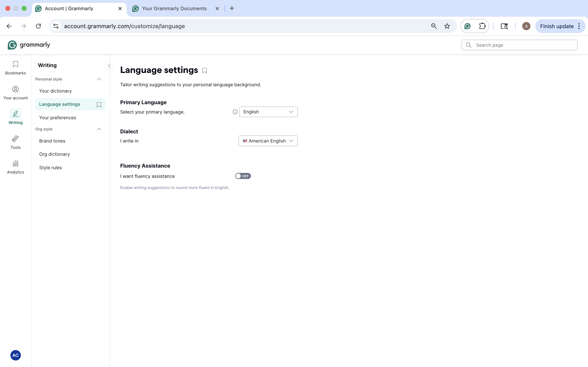
Task: Open the Tools section
Action: pyautogui.click(x=15, y=142)
